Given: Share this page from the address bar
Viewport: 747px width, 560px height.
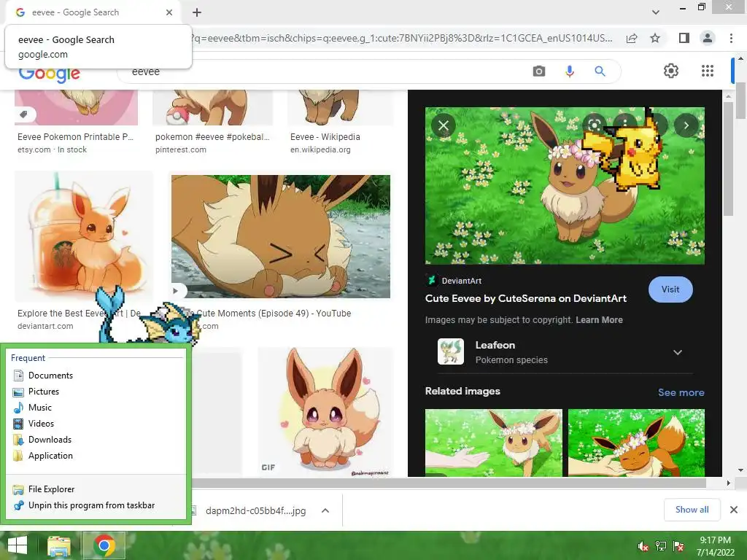Looking at the screenshot, I should point(632,38).
